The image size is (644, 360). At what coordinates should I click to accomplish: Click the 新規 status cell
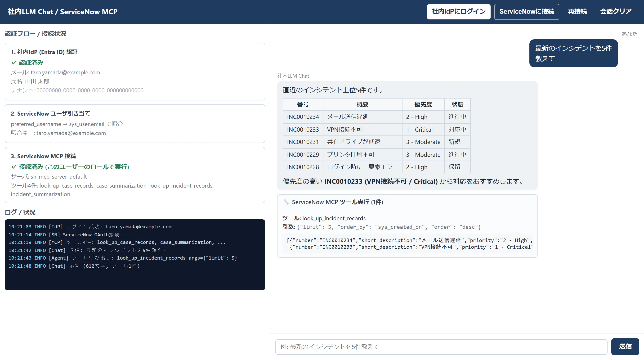click(457, 142)
